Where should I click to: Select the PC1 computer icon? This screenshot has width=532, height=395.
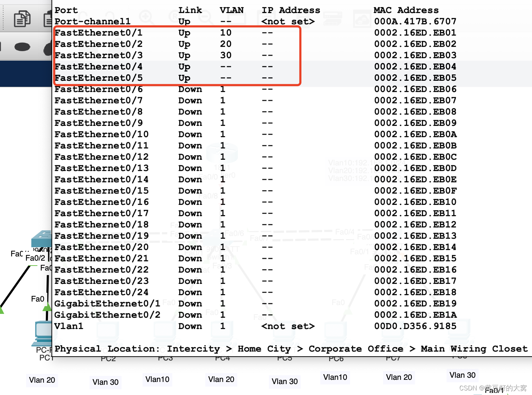tap(43, 333)
